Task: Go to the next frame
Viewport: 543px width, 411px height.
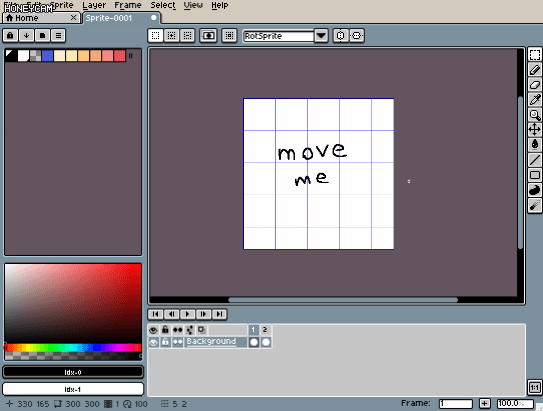Action: (x=203, y=314)
